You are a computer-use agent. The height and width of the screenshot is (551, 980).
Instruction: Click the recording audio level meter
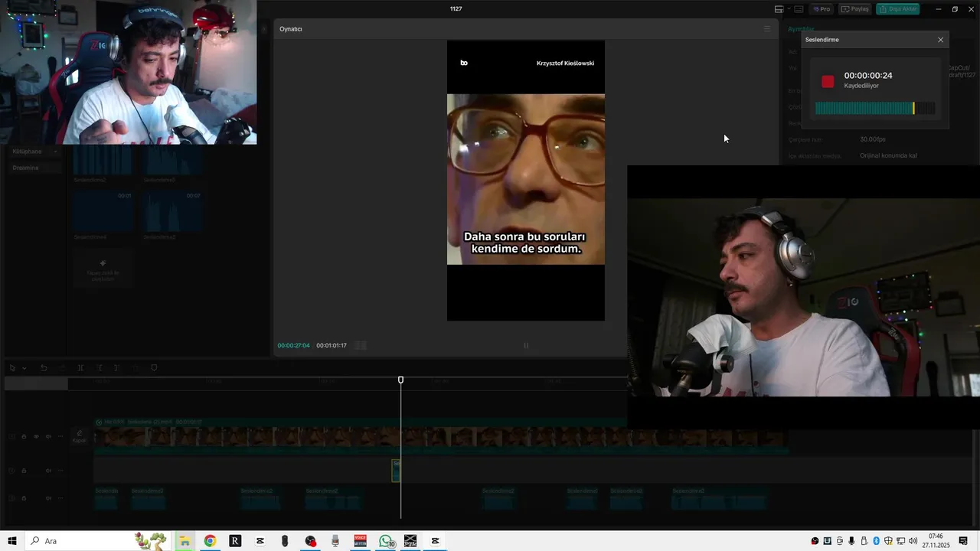tap(875, 109)
